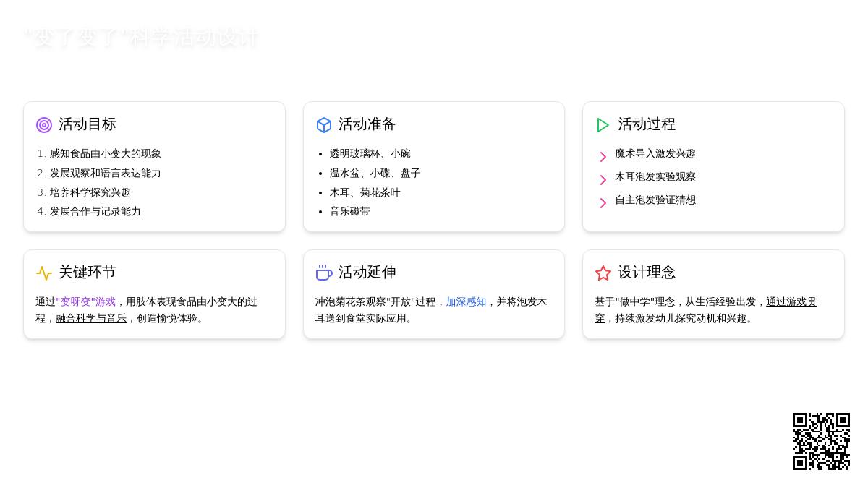Click the red star icon beside 设计理念
The width and height of the screenshot is (868, 488).
[603, 273]
